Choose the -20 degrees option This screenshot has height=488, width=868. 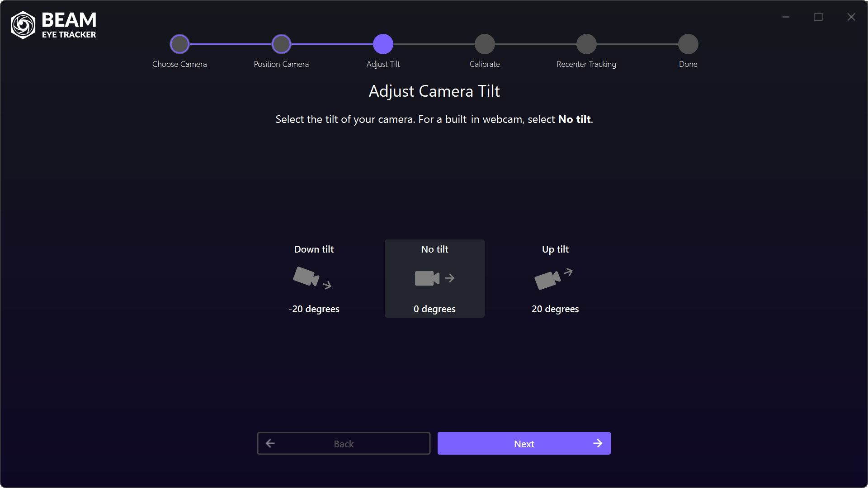pos(314,309)
